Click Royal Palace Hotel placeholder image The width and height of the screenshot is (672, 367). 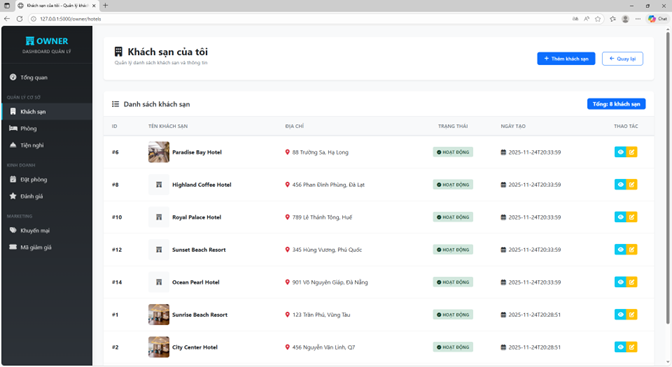(159, 217)
